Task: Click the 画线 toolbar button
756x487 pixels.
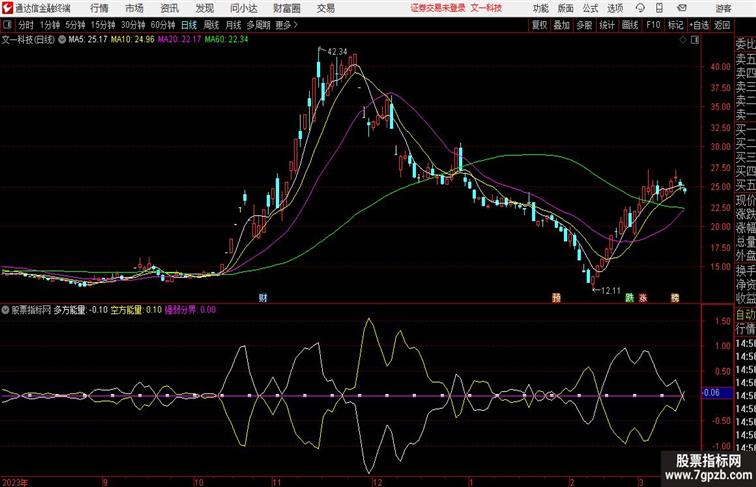Action: (x=630, y=25)
